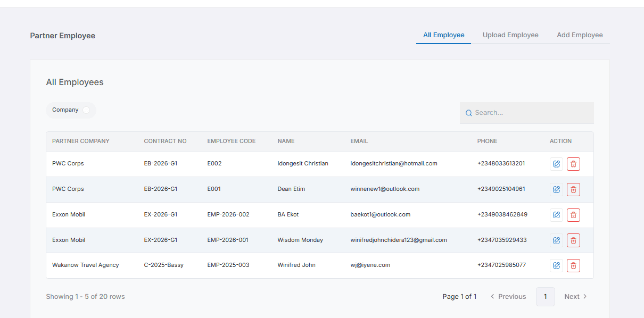Focus the Search input field
The height and width of the screenshot is (318, 644).
pos(527,113)
